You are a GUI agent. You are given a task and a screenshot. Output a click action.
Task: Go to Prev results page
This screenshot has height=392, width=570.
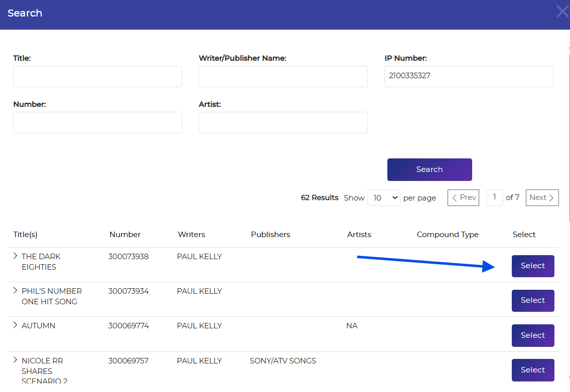tap(463, 198)
